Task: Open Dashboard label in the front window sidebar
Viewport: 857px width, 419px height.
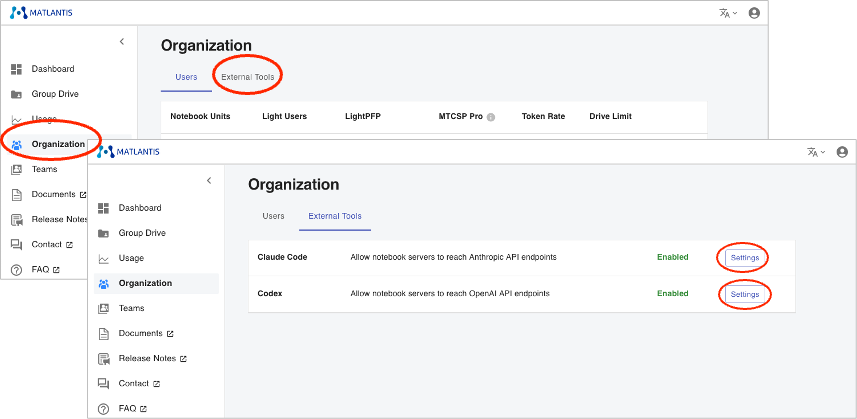Action: tap(140, 208)
